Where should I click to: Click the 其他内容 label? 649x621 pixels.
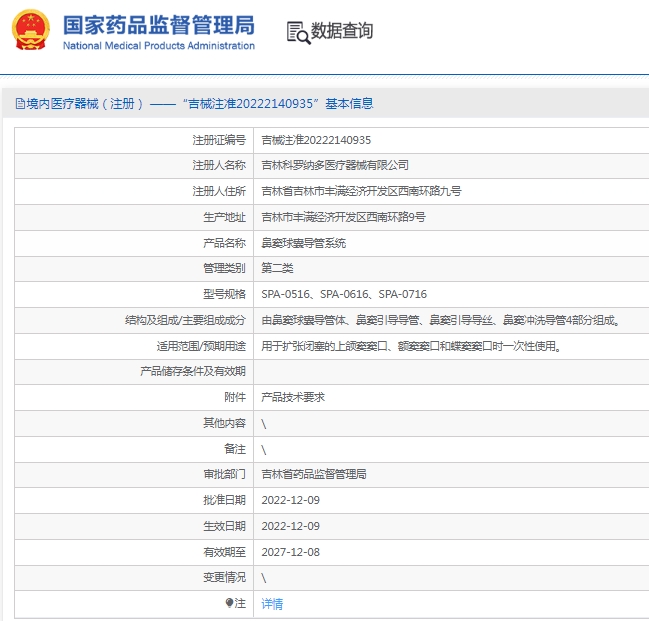pos(224,423)
